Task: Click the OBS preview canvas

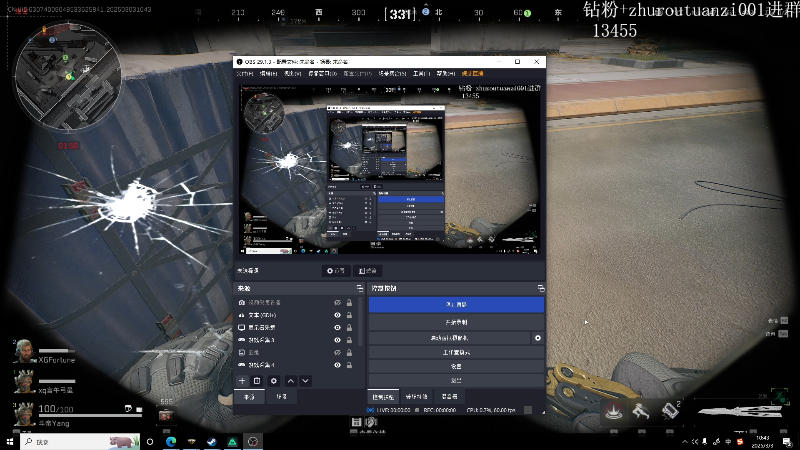Action: [x=390, y=170]
